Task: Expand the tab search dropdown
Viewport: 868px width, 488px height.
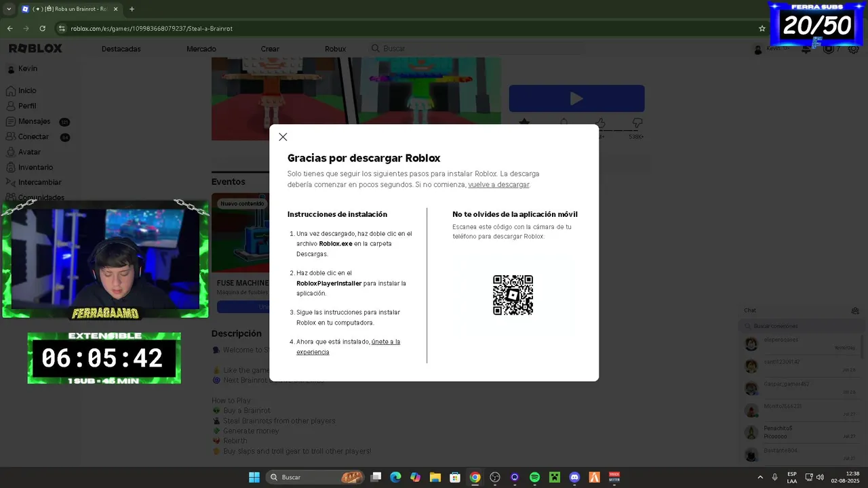Action: pyautogui.click(x=8, y=9)
